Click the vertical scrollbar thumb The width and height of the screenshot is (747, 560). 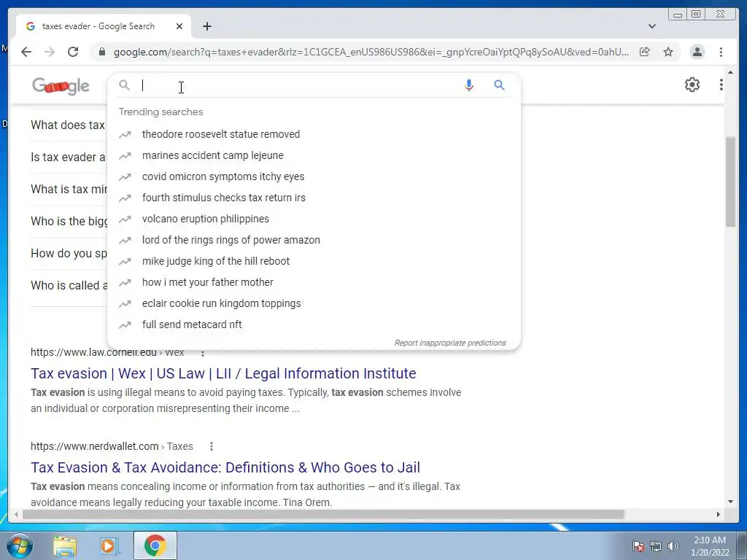tap(730, 182)
